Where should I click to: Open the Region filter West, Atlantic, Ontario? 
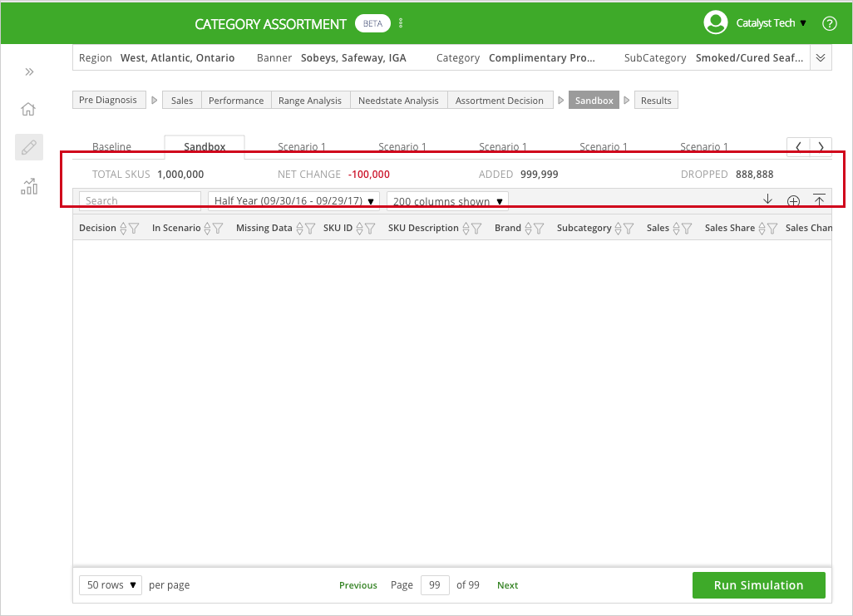(x=177, y=57)
